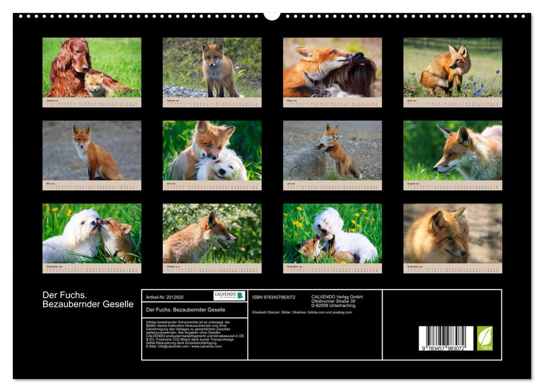View the Juni foxes with white terrier

click(212, 151)
